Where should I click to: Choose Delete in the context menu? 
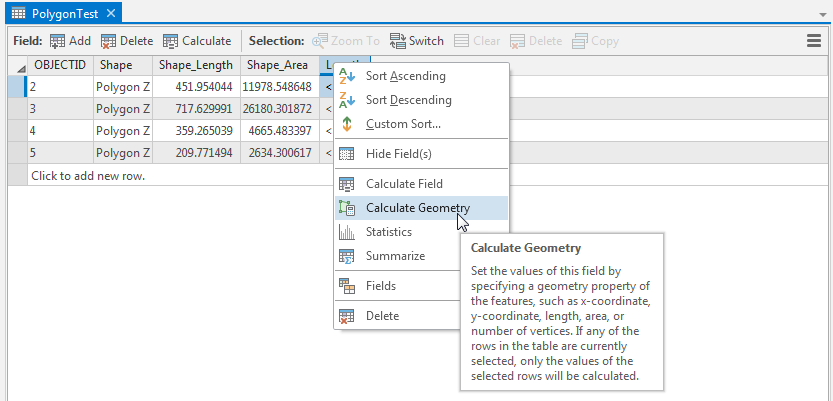tap(396, 316)
